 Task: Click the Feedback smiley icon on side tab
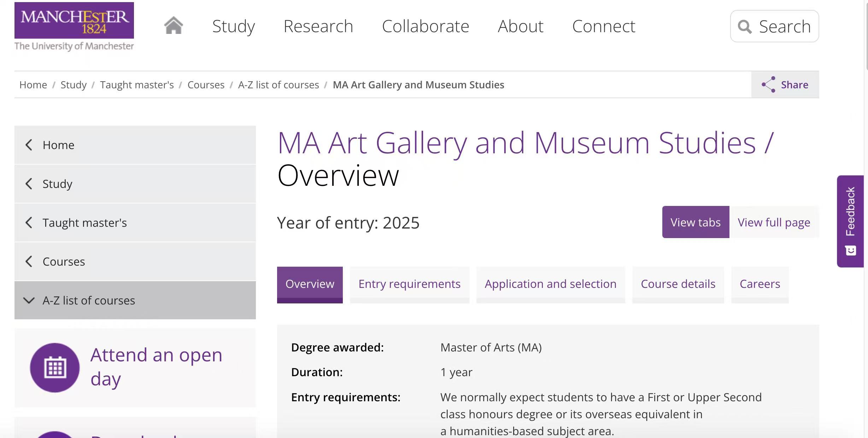click(x=850, y=250)
